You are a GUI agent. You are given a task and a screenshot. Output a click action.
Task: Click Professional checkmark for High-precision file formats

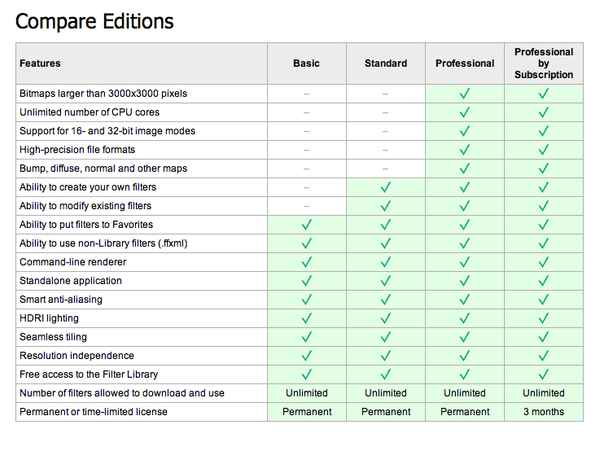point(465,150)
